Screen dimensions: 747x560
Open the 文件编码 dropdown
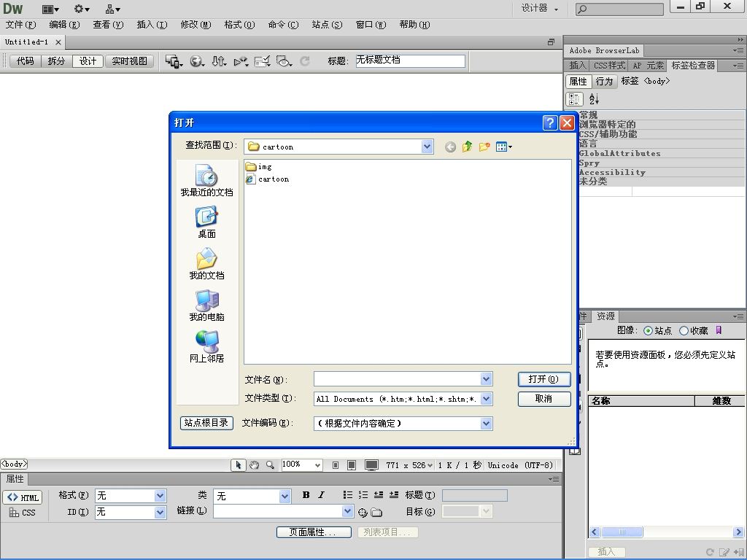(486, 424)
